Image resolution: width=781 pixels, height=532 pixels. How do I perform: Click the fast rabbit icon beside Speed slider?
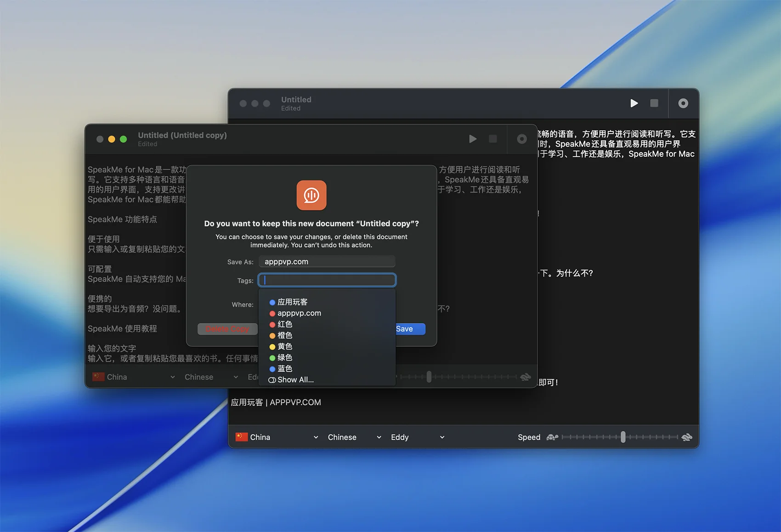point(687,437)
